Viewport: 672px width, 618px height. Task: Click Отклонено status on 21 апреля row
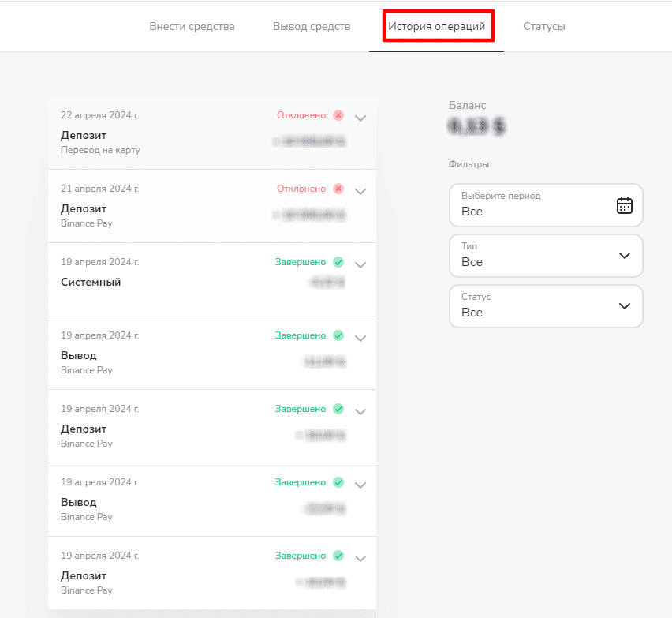tap(301, 189)
